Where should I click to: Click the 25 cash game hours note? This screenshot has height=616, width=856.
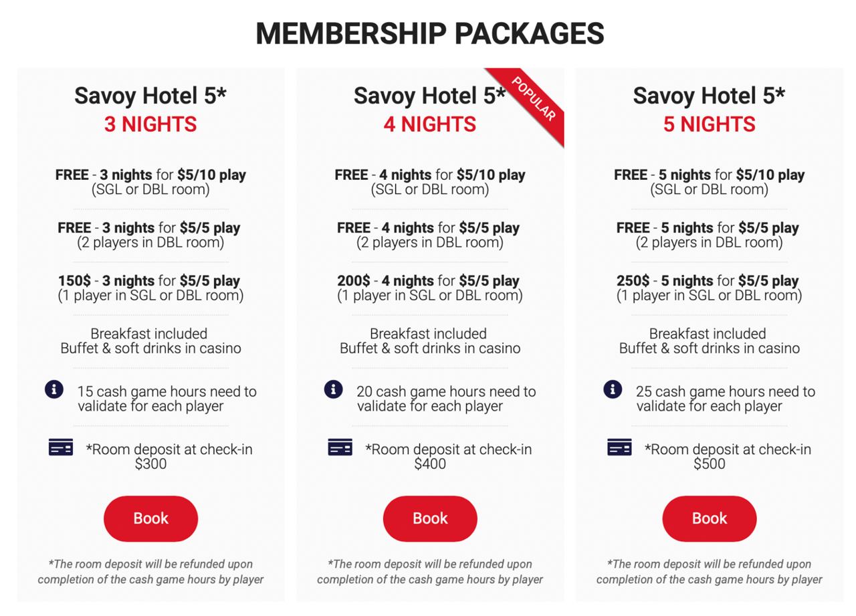pos(725,399)
